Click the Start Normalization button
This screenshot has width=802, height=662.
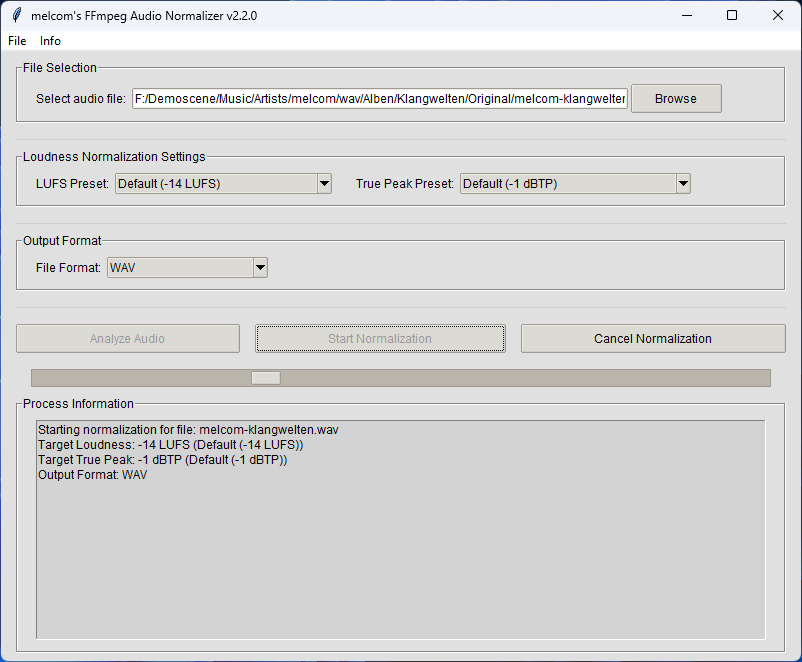[380, 339]
